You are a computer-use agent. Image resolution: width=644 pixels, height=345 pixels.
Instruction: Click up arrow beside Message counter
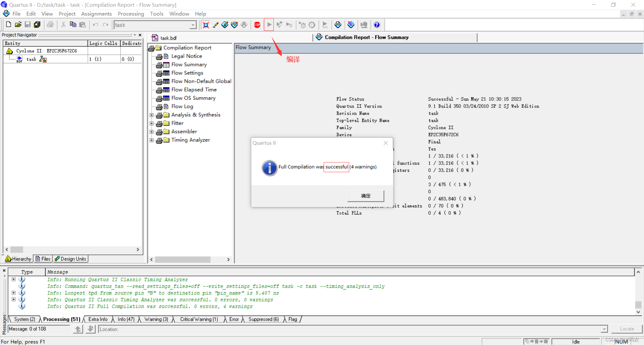point(78,329)
